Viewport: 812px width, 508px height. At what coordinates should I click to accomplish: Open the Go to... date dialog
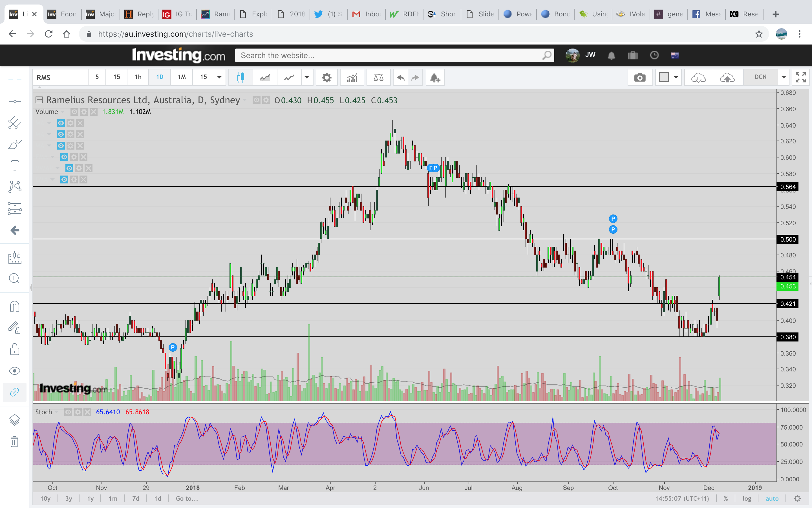[x=187, y=499]
